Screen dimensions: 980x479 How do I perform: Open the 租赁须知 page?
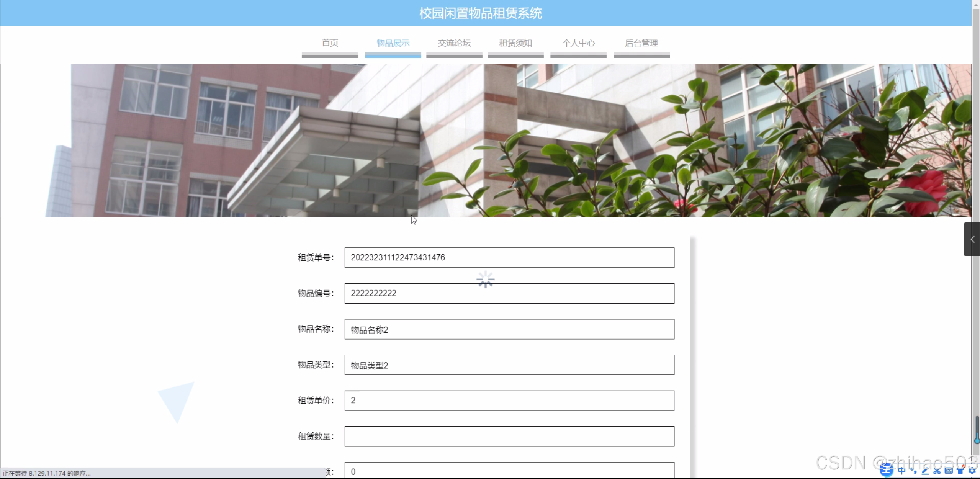(x=515, y=43)
